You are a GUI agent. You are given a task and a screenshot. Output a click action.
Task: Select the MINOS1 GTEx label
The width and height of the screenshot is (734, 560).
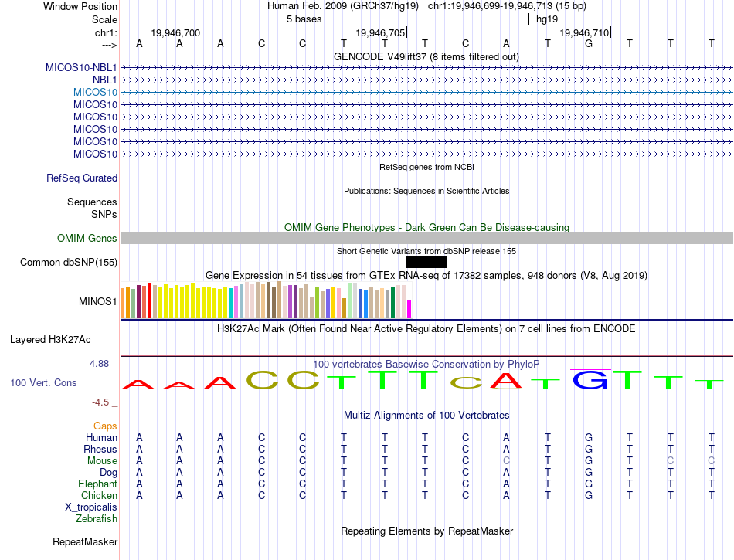click(97, 301)
